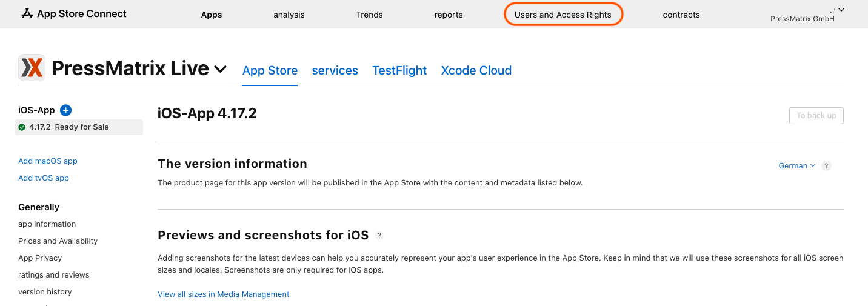The image size is (868, 306).
Task: Select the 4.17.2 Ready for Sale version
Action: tap(79, 127)
